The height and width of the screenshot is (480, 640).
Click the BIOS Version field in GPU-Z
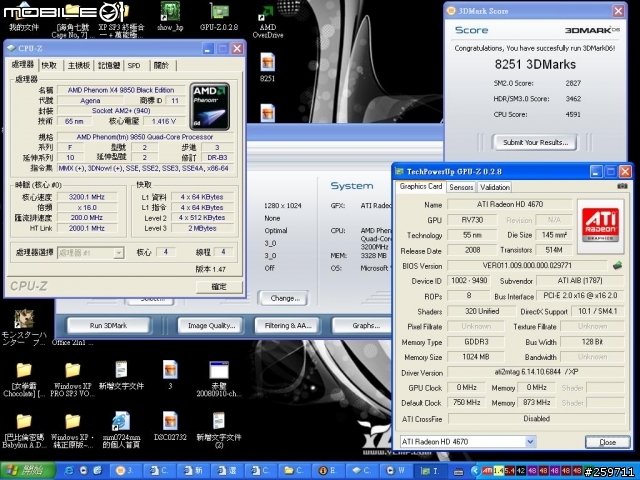[x=527, y=266]
